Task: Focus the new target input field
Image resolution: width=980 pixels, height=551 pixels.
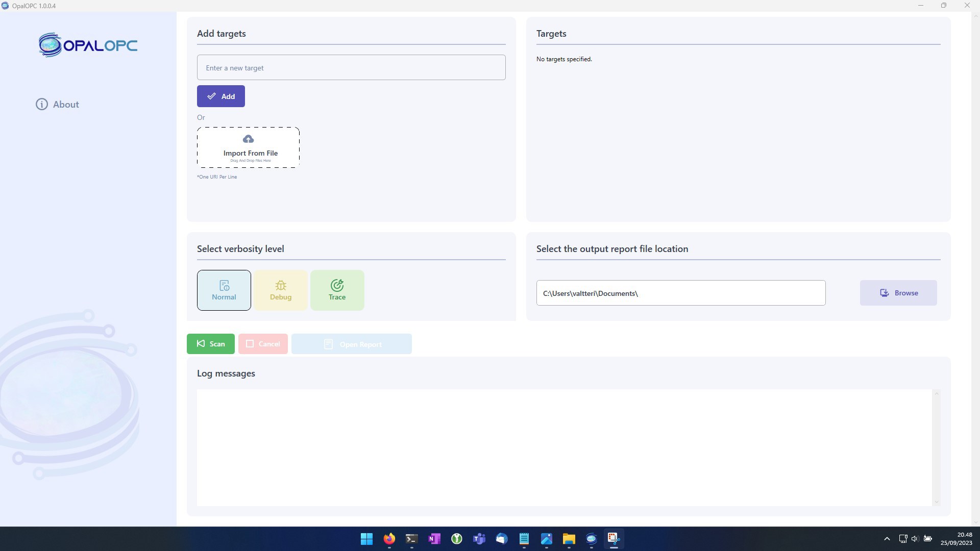Action: pos(351,67)
